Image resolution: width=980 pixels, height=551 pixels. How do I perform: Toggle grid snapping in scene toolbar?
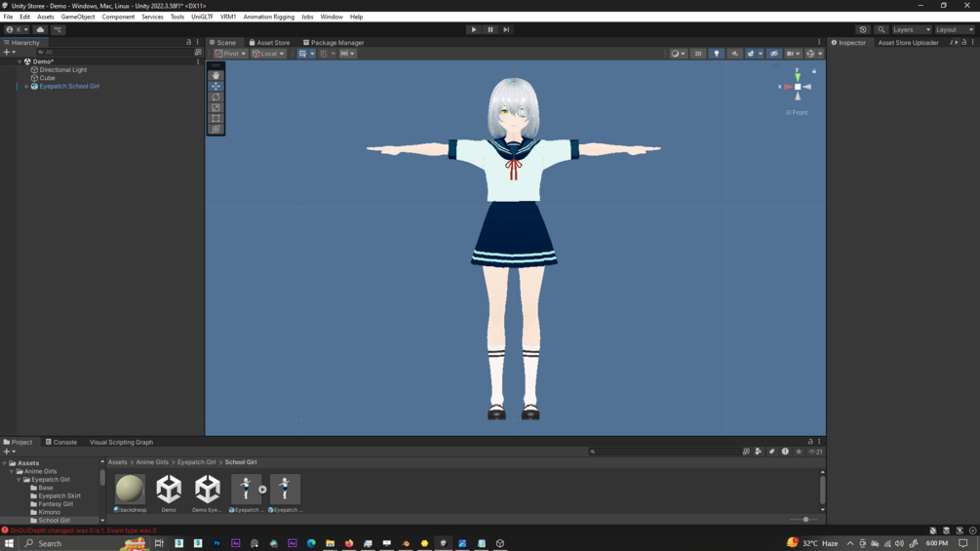324,54
